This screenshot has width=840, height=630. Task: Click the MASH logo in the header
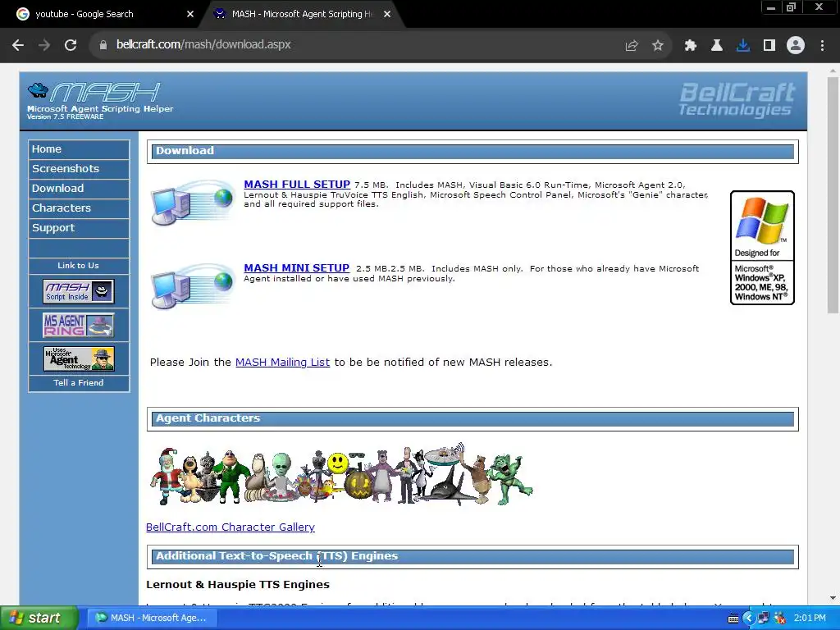coord(94,92)
